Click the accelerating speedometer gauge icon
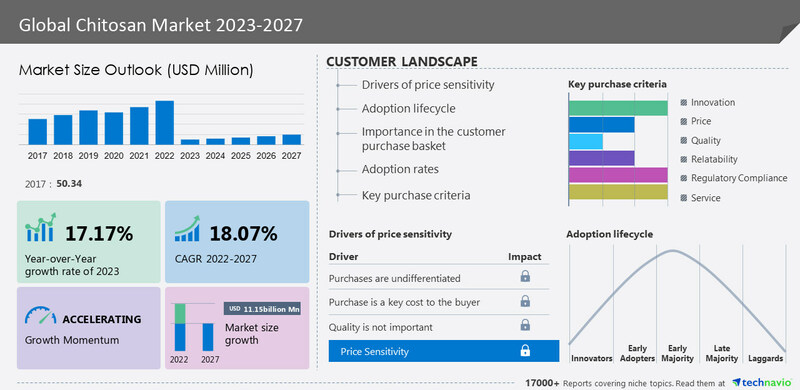The width and height of the screenshot is (800, 390). coord(40,315)
